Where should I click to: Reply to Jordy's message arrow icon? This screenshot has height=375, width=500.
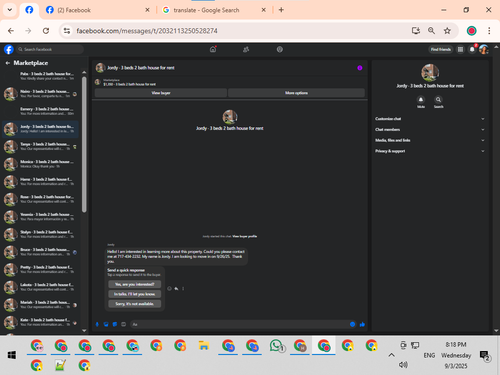coord(176,289)
